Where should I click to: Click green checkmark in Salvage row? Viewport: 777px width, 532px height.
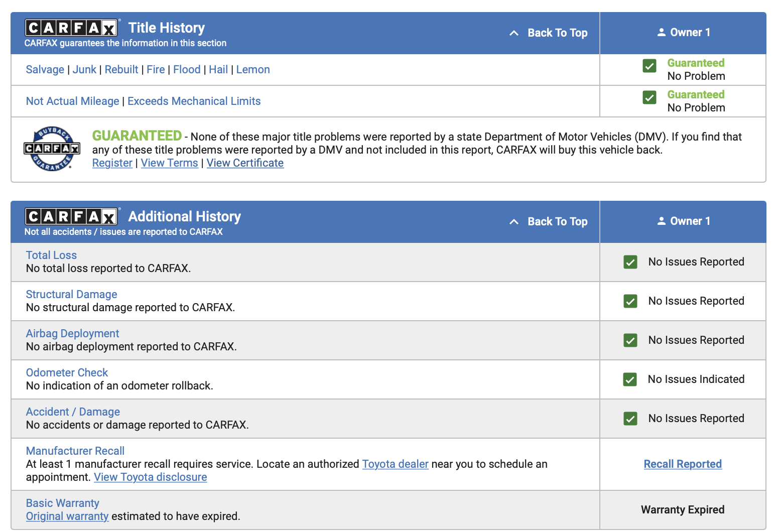pos(650,66)
